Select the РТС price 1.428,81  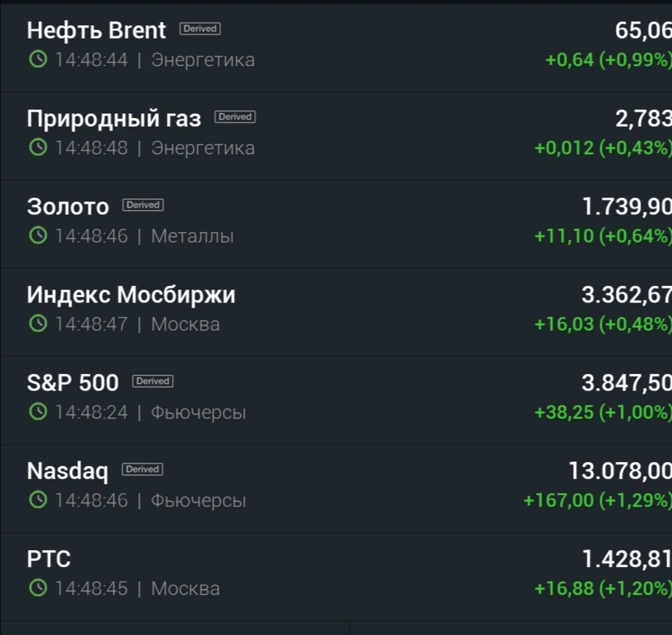pyautogui.click(x=627, y=559)
